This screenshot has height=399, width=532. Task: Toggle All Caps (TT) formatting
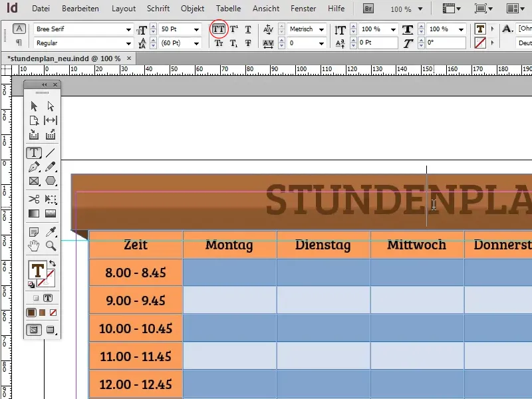point(219,29)
